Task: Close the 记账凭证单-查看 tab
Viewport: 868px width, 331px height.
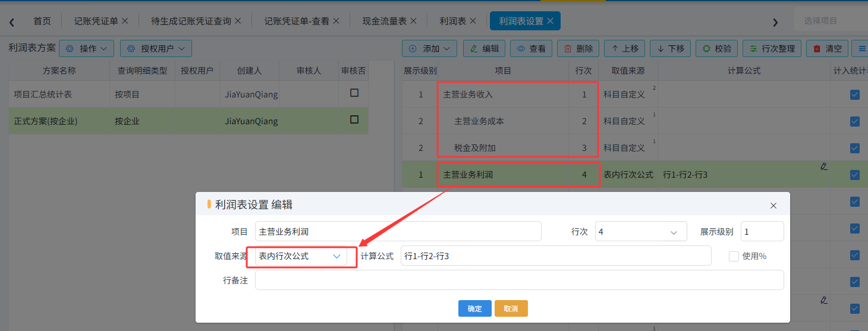Action: tap(336, 21)
